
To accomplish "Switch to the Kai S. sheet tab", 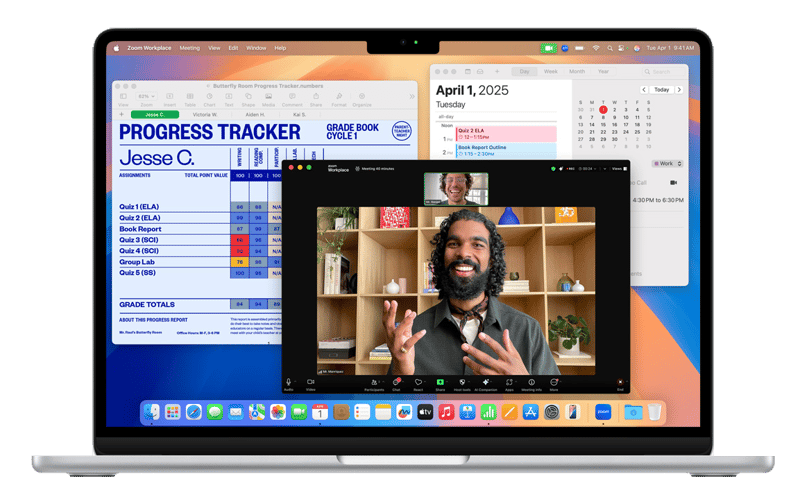I will pyautogui.click(x=299, y=115).
